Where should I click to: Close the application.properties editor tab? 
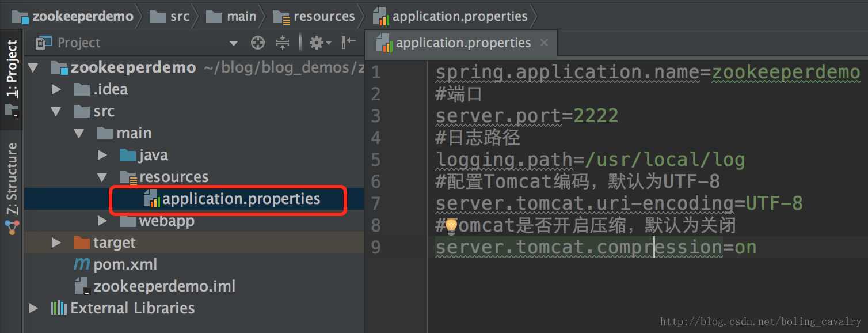click(544, 43)
